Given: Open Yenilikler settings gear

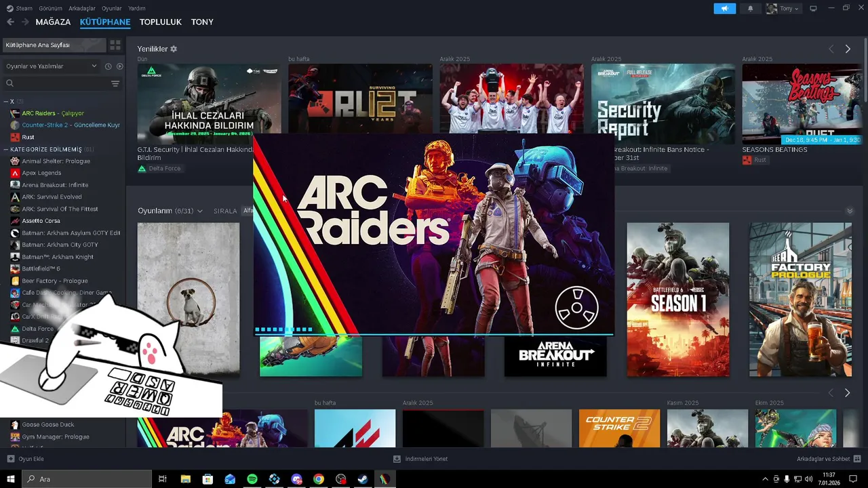Looking at the screenshot, I should point(174,49).
